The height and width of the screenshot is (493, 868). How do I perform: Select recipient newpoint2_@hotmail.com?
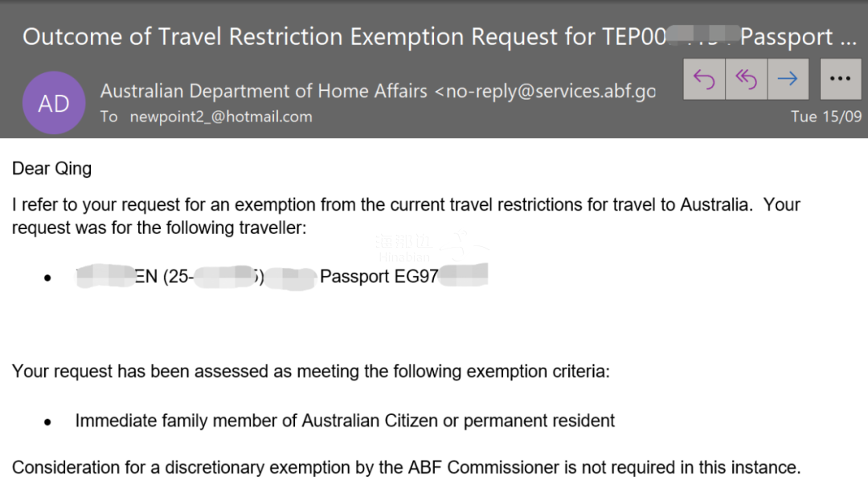221,117
